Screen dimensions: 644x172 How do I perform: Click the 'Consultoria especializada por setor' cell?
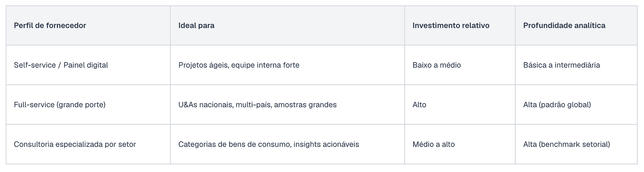[x=88, y=144]
